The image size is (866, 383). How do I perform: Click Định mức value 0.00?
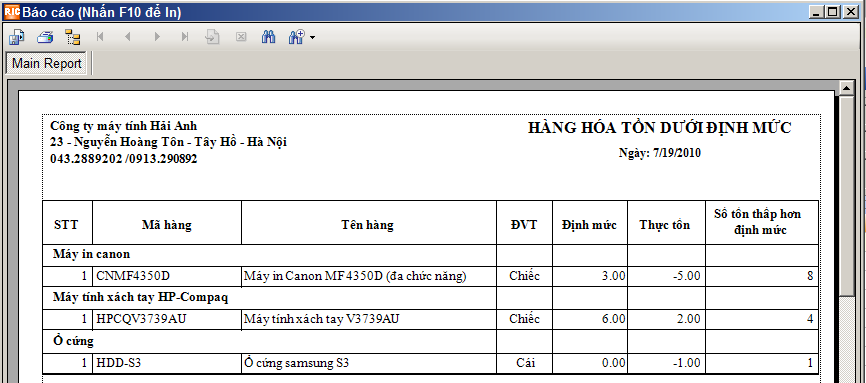[614, 363]
